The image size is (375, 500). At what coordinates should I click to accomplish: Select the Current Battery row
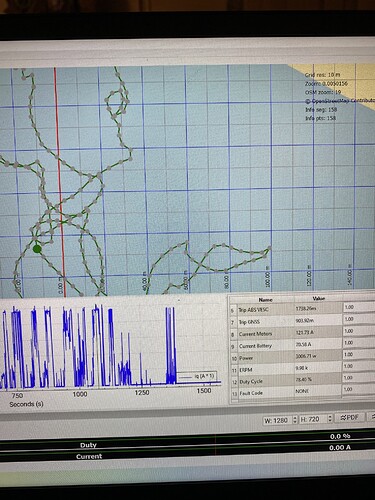click(x=302, y=345)
